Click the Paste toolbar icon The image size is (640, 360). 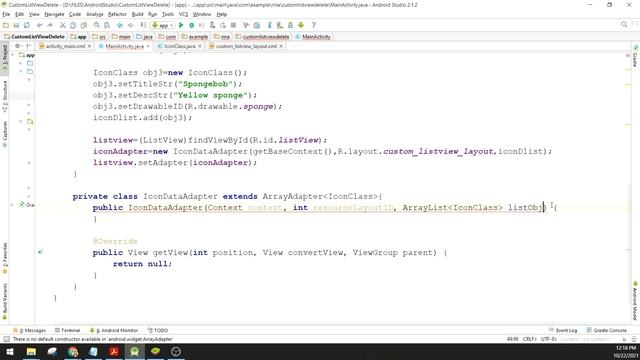(84, 25)
